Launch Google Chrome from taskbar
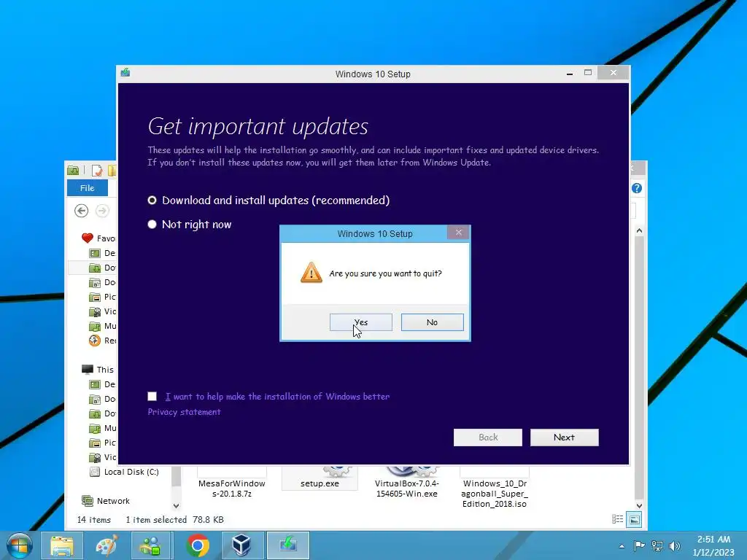Image resolution: width=747 pixels, height=560 pixels. tap(197, 545)
